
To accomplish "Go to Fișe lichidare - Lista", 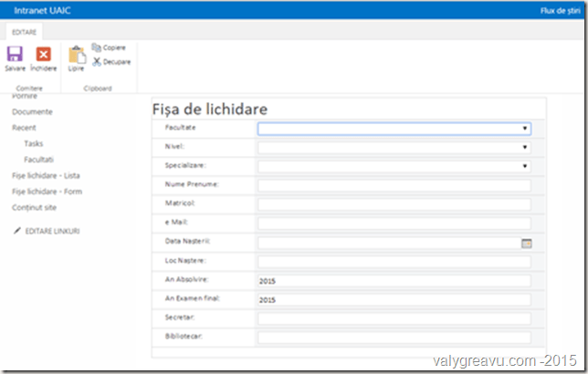I will (47, 176).
